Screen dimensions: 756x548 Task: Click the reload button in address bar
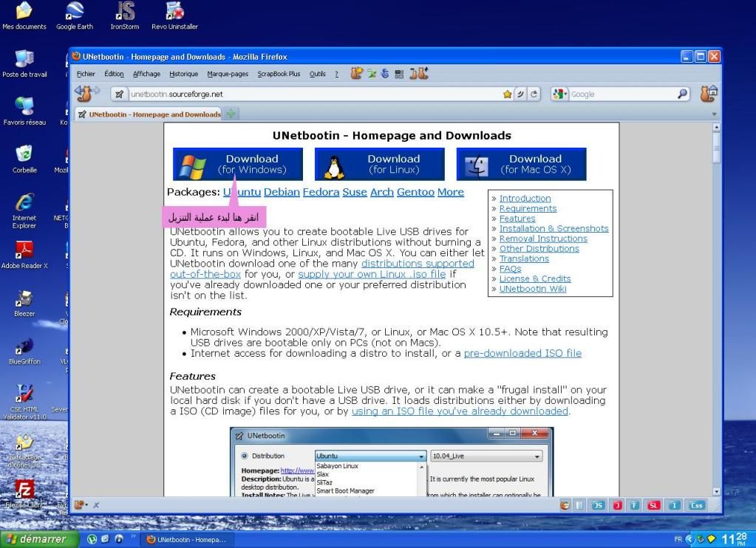(x=534, y=94)
